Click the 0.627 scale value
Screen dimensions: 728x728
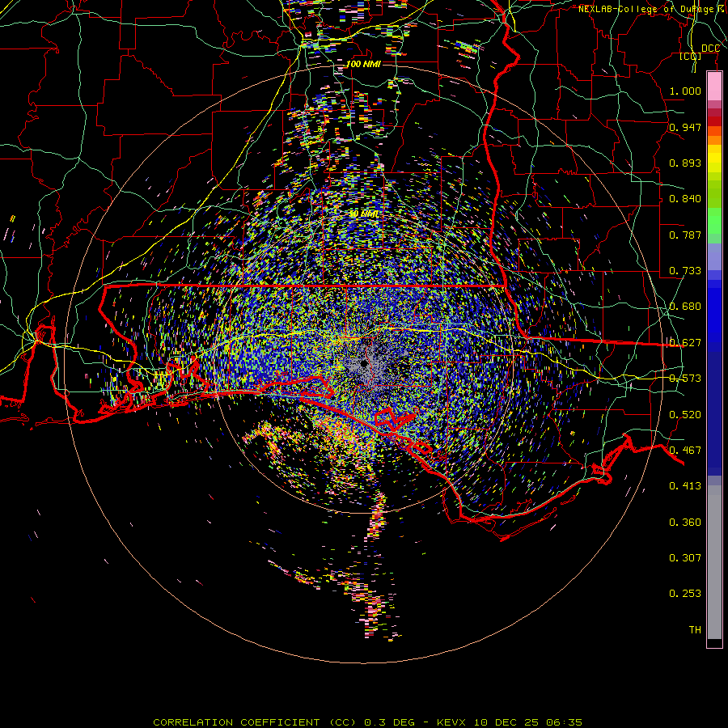point(685,343)
